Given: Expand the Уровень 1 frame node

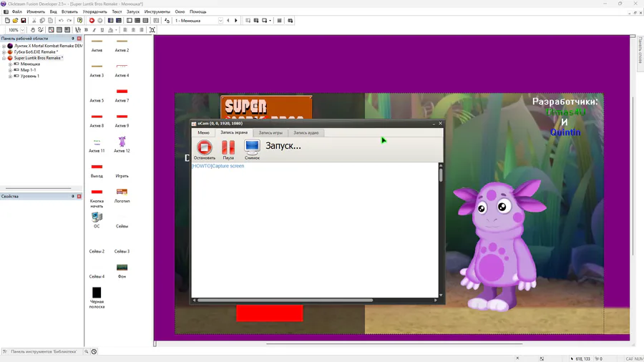Looking at the screenshot, I should pyautogui.click(x=10, y=77).
